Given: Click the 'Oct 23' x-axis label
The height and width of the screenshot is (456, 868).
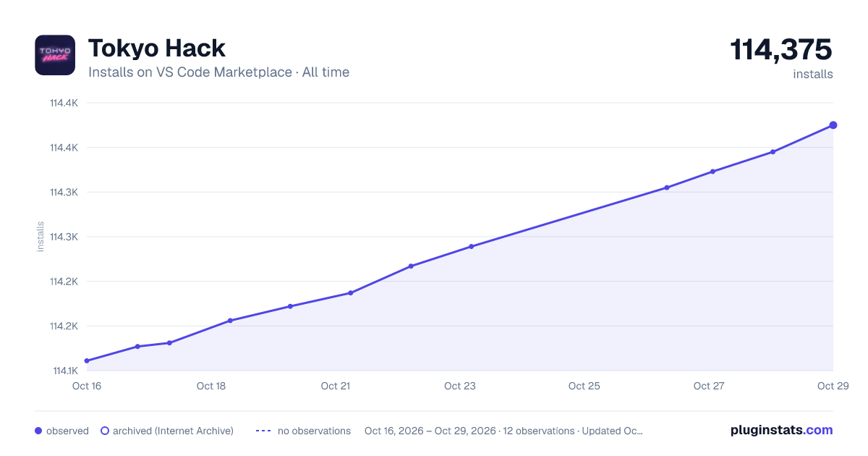Looking at the screenshot, I should [460, 386].
